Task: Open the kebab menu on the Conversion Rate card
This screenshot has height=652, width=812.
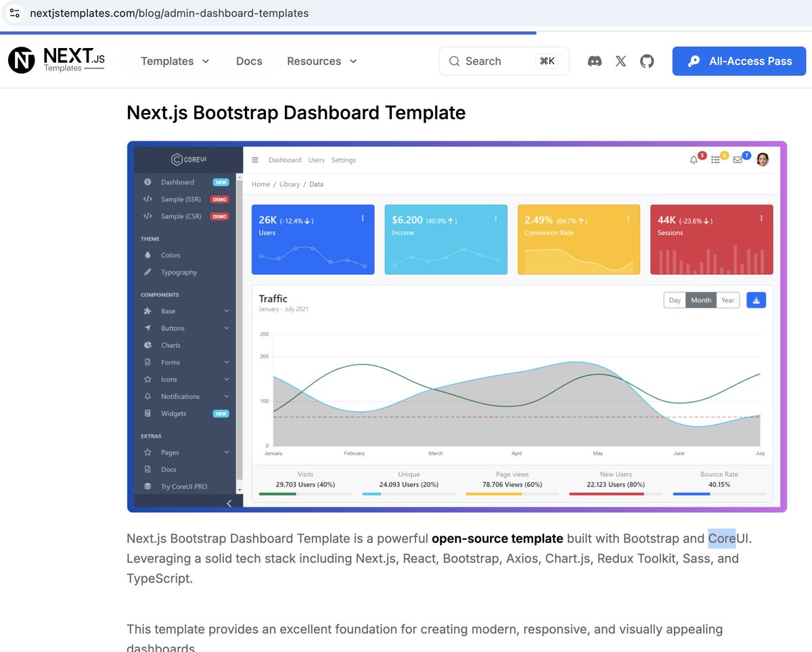Action: (628, 218)
